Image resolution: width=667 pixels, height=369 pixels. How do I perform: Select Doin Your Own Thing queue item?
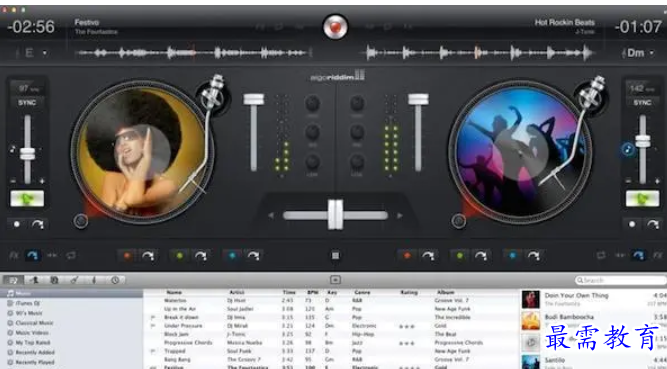(594, 299)
